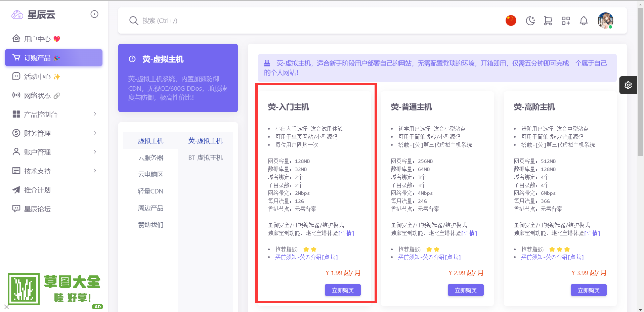Click the China flag language icon
The width and height of the screenshot is (644, 312).
(x=511, y=20)
